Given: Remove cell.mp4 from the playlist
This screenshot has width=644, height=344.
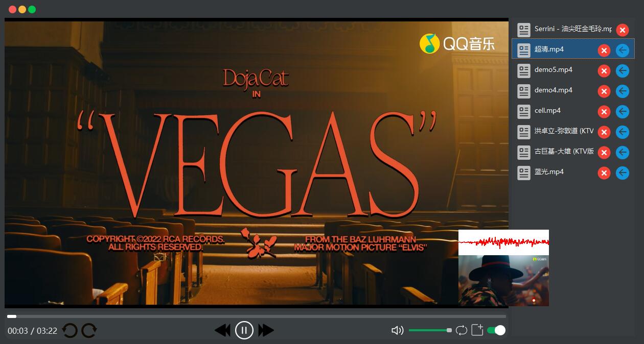Looking at the screenshot, I should tap(604, 112).
